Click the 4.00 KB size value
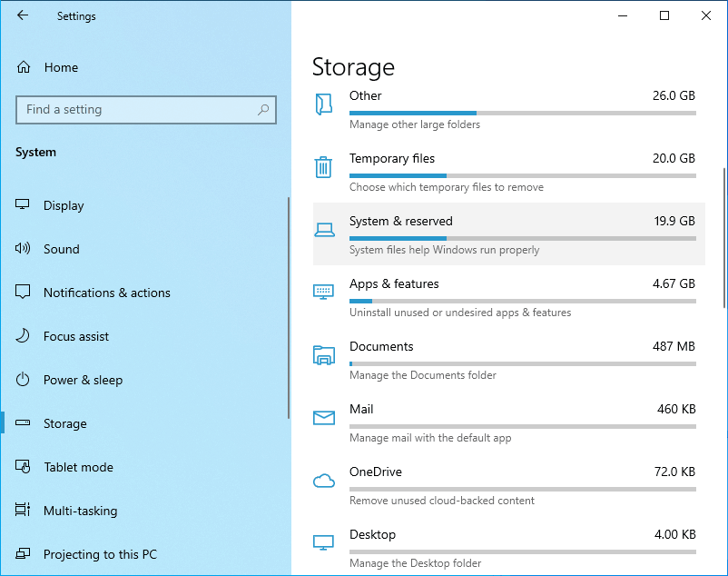 point(675,534)
